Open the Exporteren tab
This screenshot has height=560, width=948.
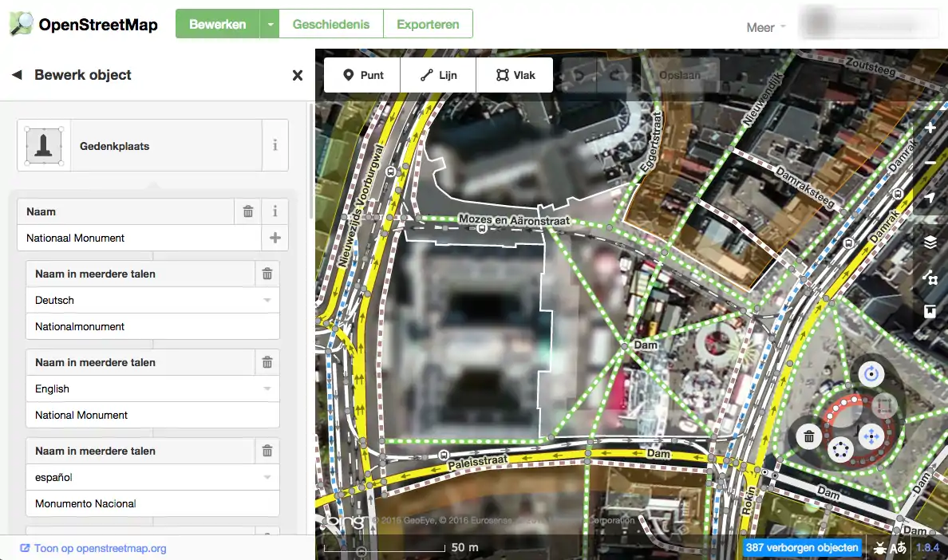point(428,24)
